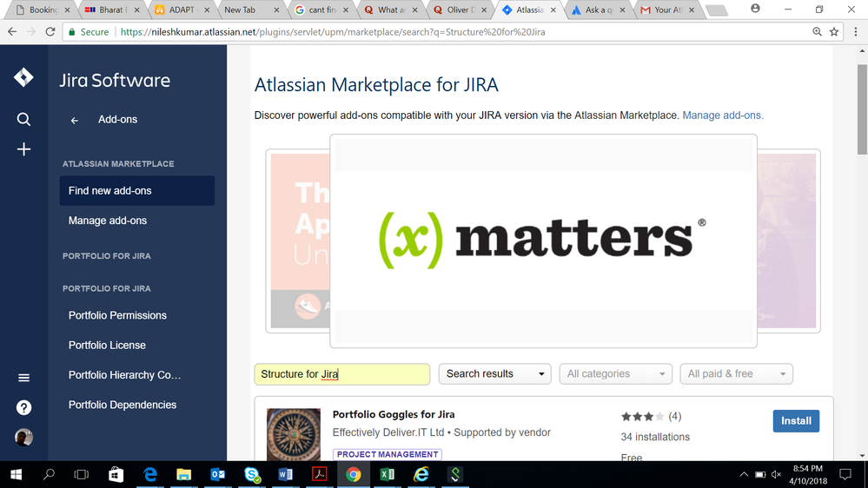This screenshot has height=488, width=868.
Task: Open Outlook from taskbar
Action: pos(217,475)
